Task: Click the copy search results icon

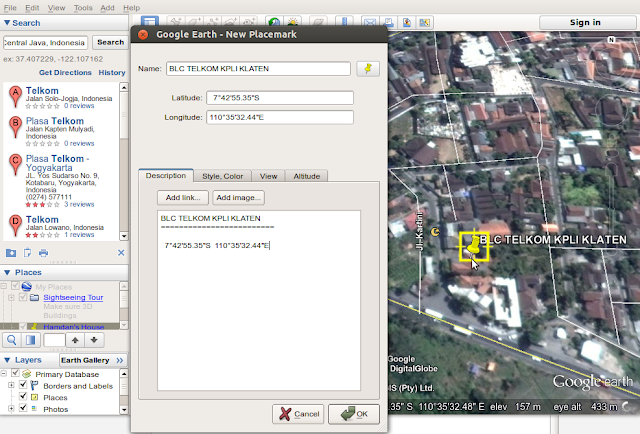Action: tap(27, 253)
